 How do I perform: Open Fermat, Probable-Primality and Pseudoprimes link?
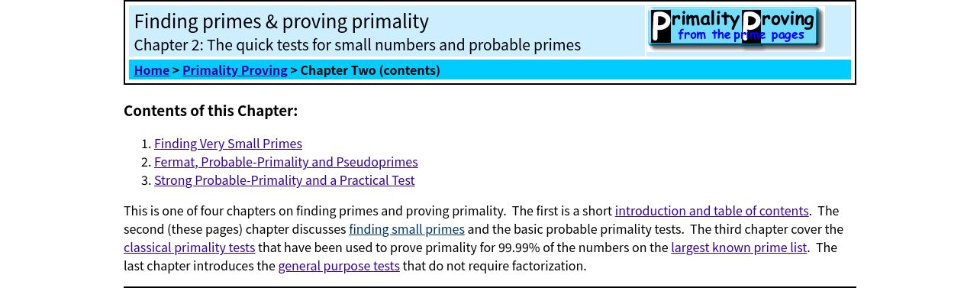click(286, 162)
